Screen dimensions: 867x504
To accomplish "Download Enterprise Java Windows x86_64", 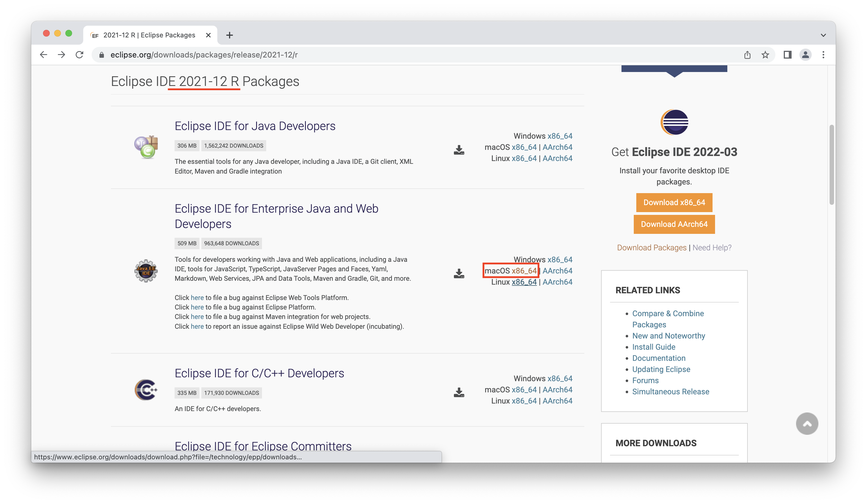I will click(560, 260).
